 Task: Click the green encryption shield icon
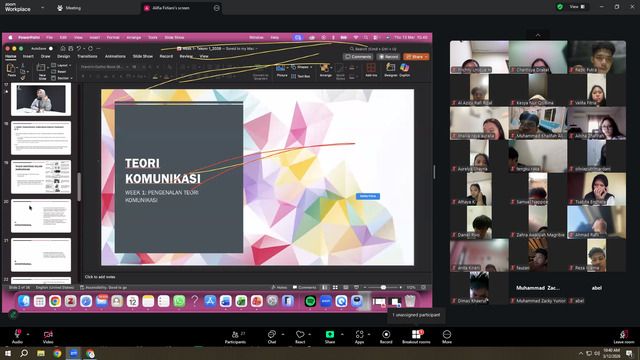[560, 7]
